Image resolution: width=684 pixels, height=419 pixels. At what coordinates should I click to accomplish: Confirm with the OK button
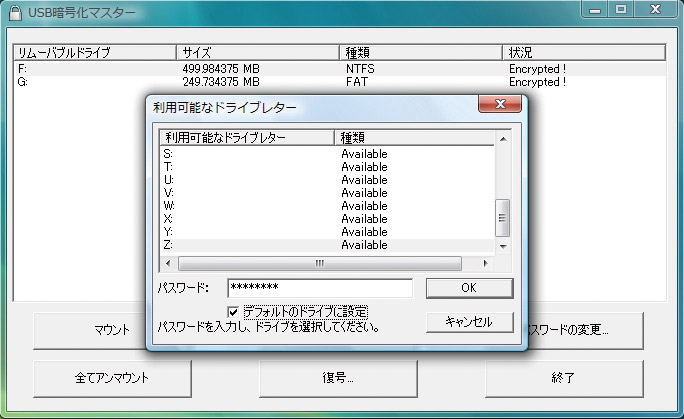click(x=469, y=288)
